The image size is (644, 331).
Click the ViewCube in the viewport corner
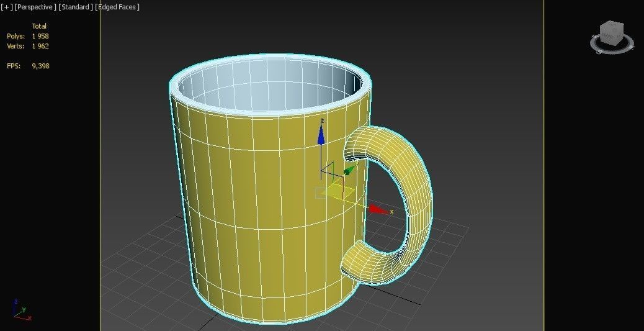click(612, 32)
